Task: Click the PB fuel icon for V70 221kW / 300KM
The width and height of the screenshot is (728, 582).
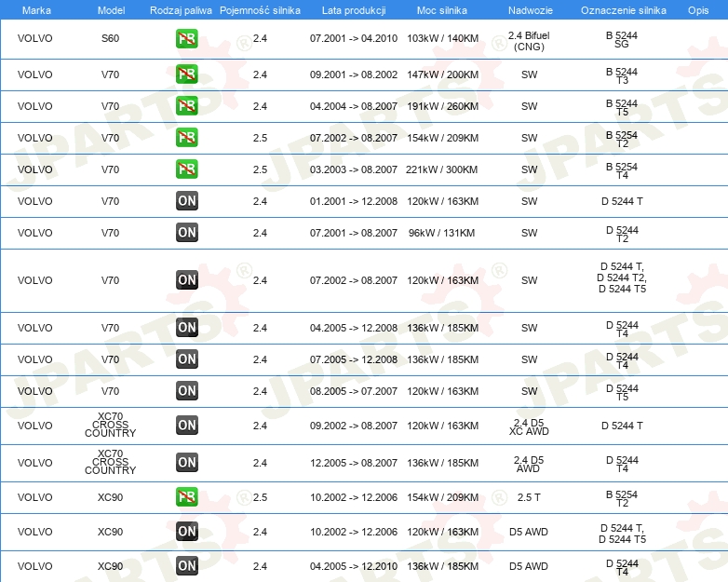Action: (x=186, y=169)
